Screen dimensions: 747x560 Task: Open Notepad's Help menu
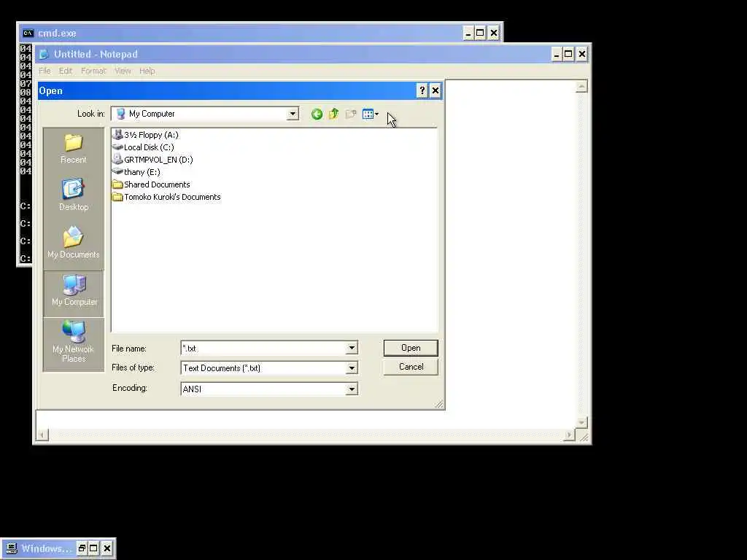147,71
